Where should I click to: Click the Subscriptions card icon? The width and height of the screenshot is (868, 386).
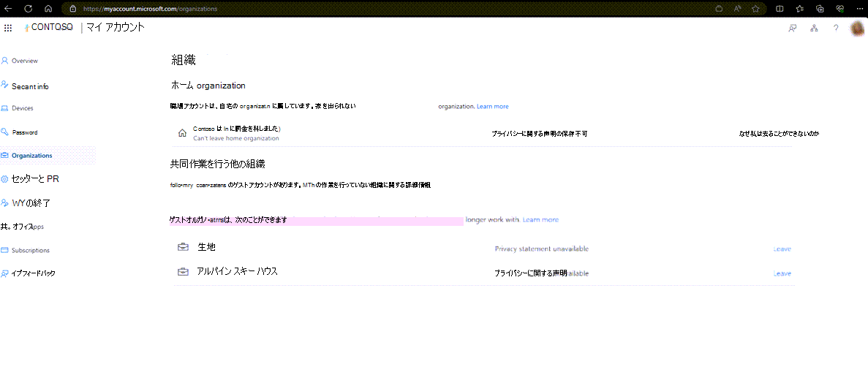[4, 250]
